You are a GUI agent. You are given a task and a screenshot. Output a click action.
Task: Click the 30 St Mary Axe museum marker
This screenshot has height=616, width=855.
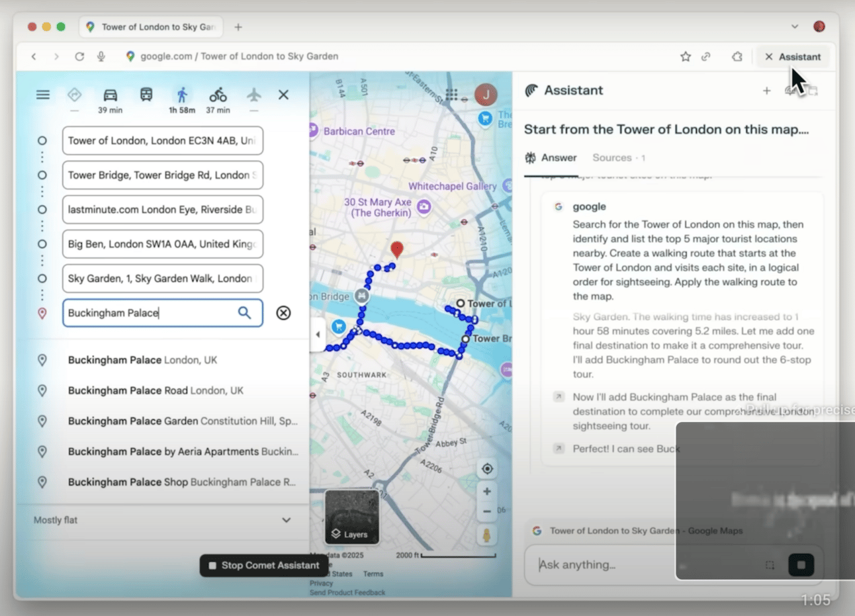tap(424, 207)
